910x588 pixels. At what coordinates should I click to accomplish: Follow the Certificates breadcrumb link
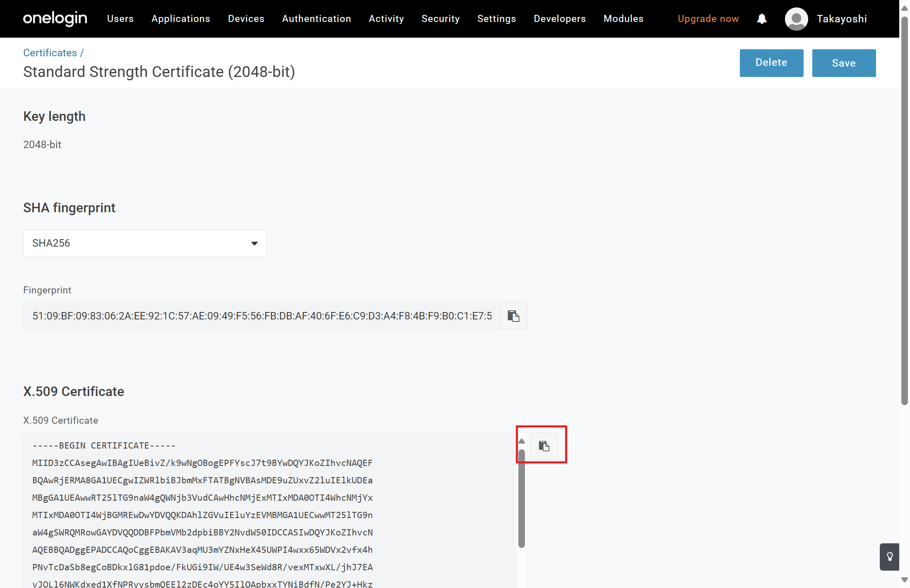(50, 53)
